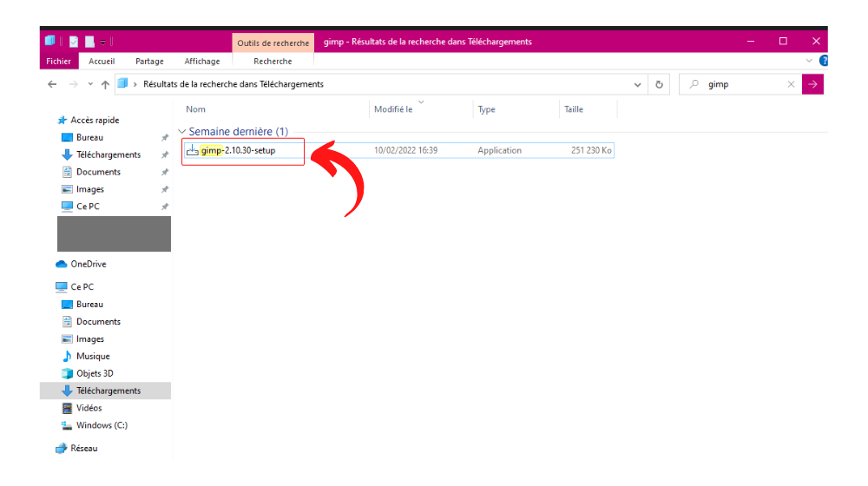This screenshot has height=486, width=868.
Task: Go forward with the right arrow
Action: tap(74, 84)
